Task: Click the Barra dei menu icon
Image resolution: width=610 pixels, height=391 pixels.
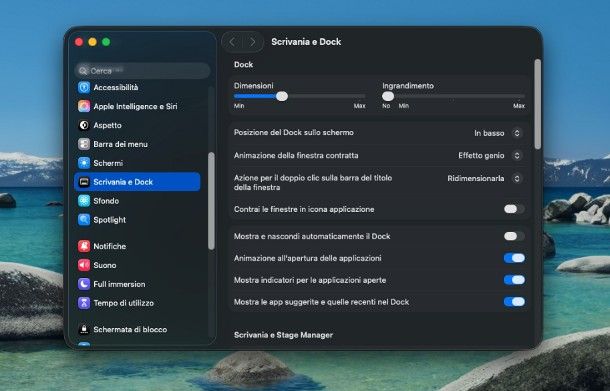Action: click(84, 144)
